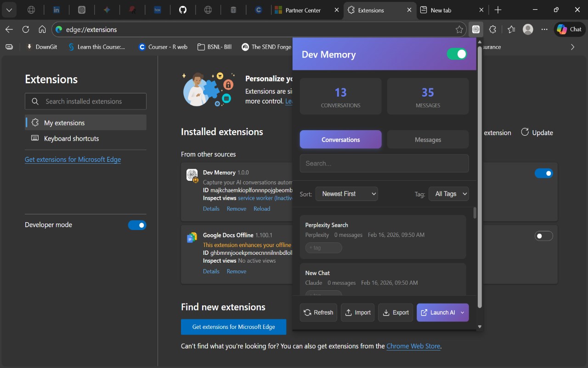Open Dev Memory Details link

coord(211,209)
